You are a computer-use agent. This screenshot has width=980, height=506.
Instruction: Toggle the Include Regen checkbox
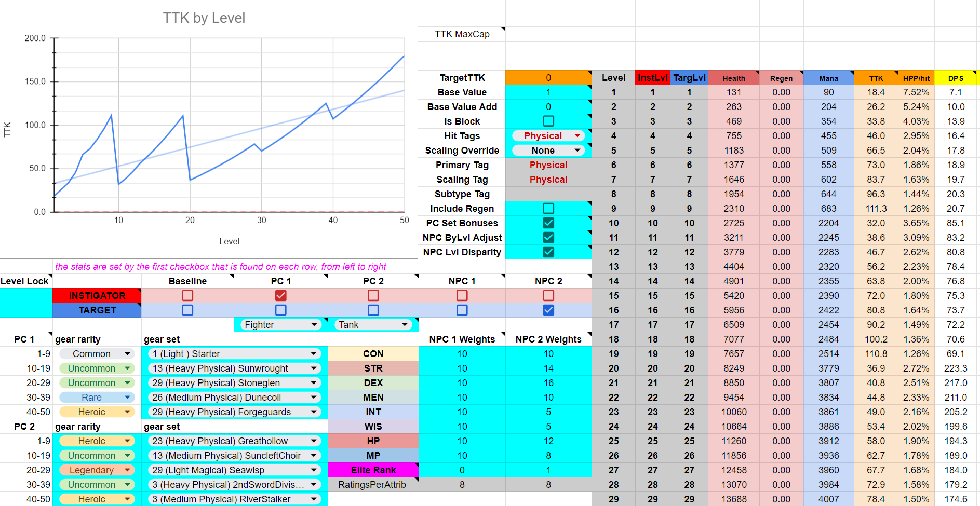coord(548,208)
